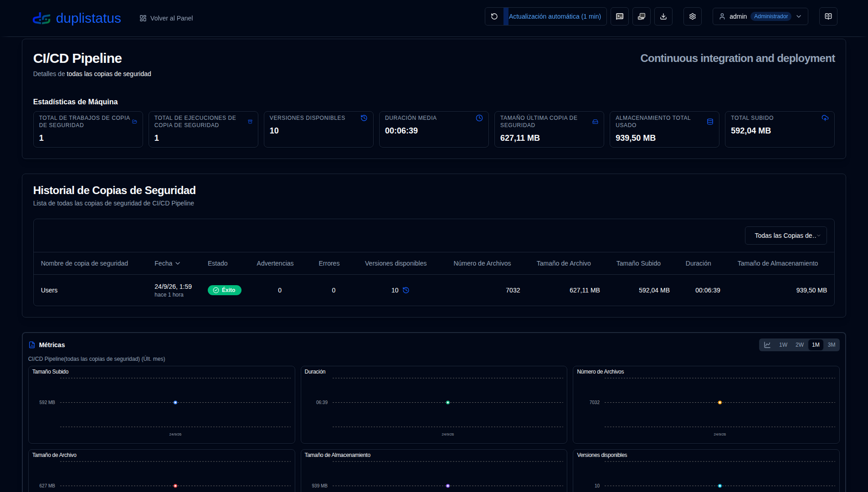Click the Tamaño de Almacenamiento column header
868x492 pixels.
pyautogui.click(x=778, y=263)
